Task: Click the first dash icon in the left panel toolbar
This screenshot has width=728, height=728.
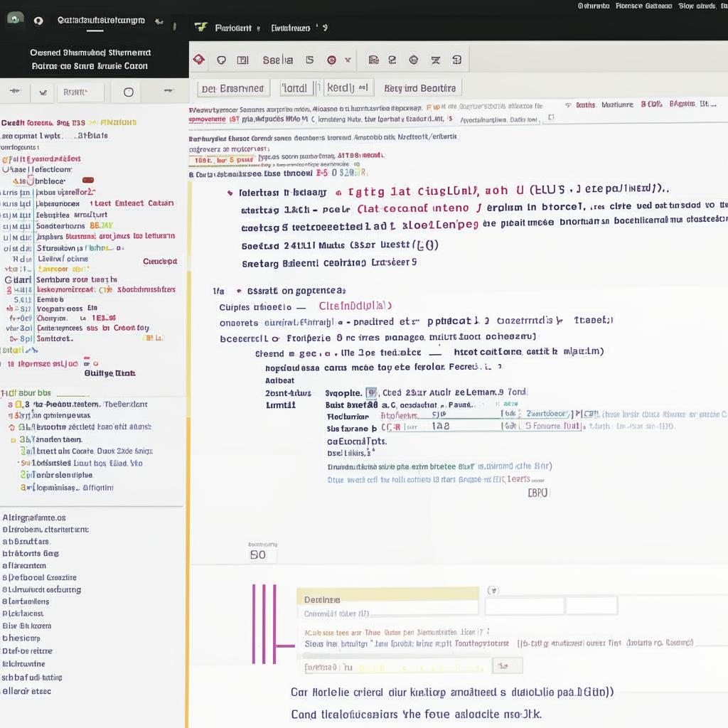Action: point(16,91)
